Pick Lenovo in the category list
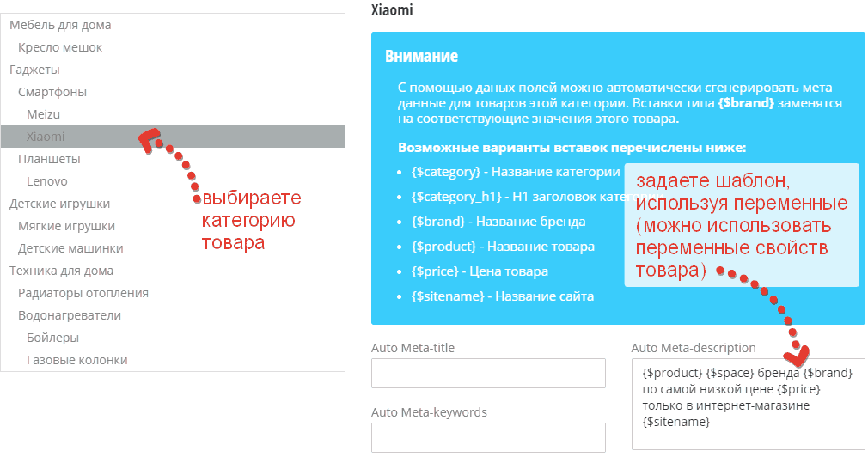Viewport: 868px width, 457px height. (x=46, y=181)
